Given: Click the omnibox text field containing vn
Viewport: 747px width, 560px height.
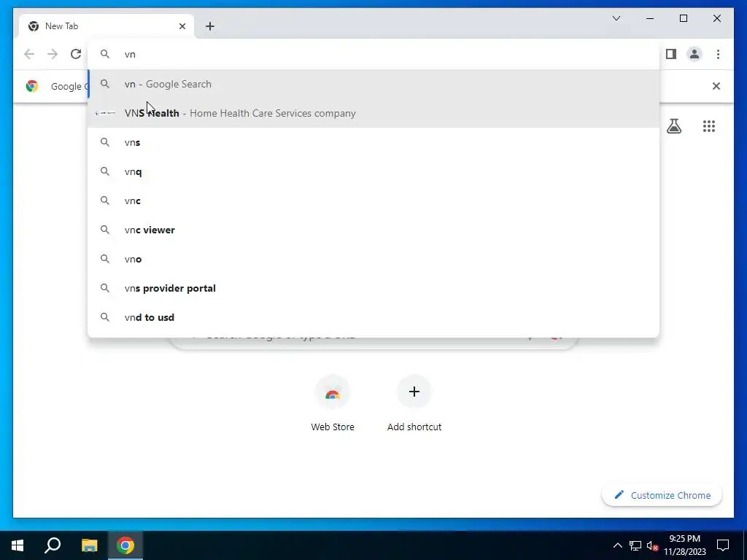Looking at the screenshot, I should (373, 54).
